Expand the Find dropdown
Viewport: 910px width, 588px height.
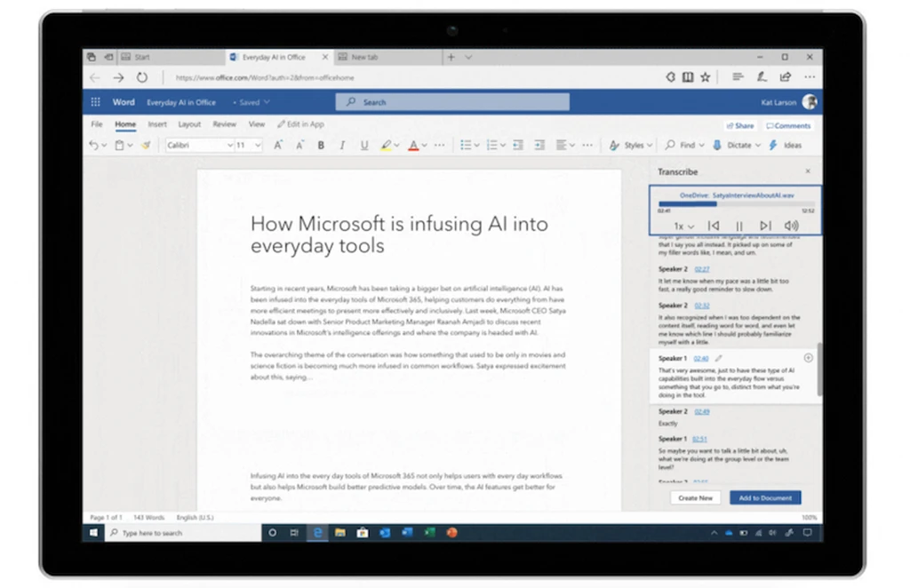coord(701,146)
